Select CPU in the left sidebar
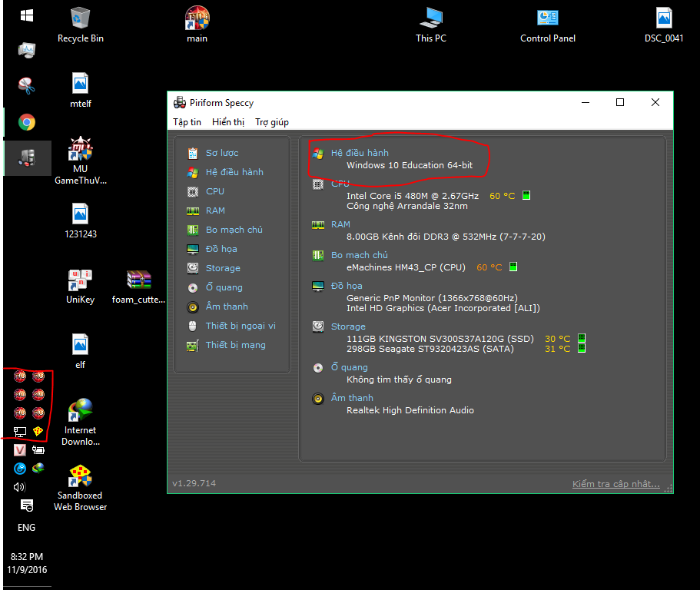The height and width of the screenshot is (590, 700). (x=214, y=191)
